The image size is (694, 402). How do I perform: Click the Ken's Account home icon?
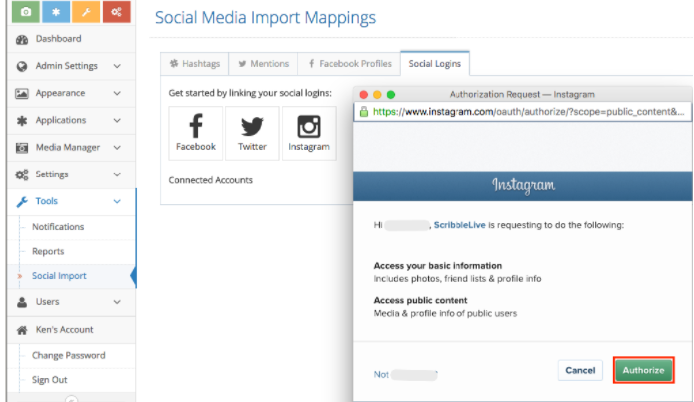(x=22, y=330)
